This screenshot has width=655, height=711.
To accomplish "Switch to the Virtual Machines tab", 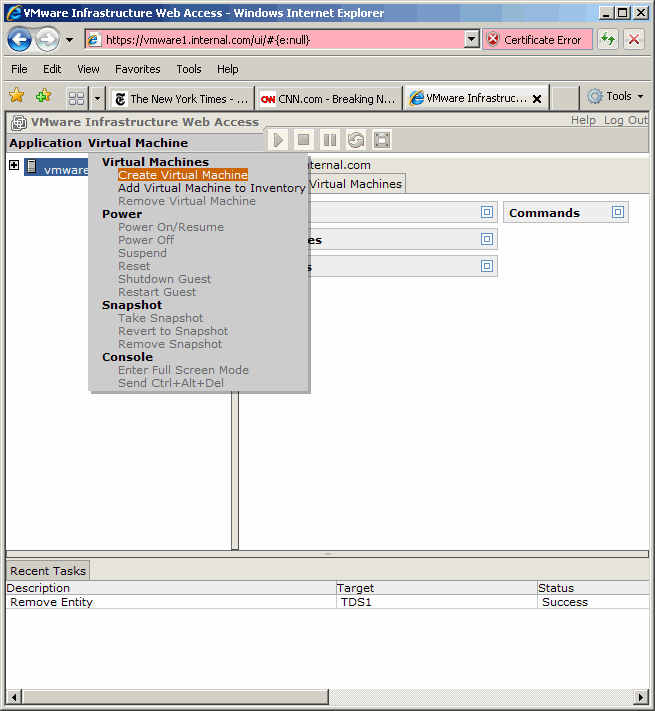I will (x=355, y=184).
